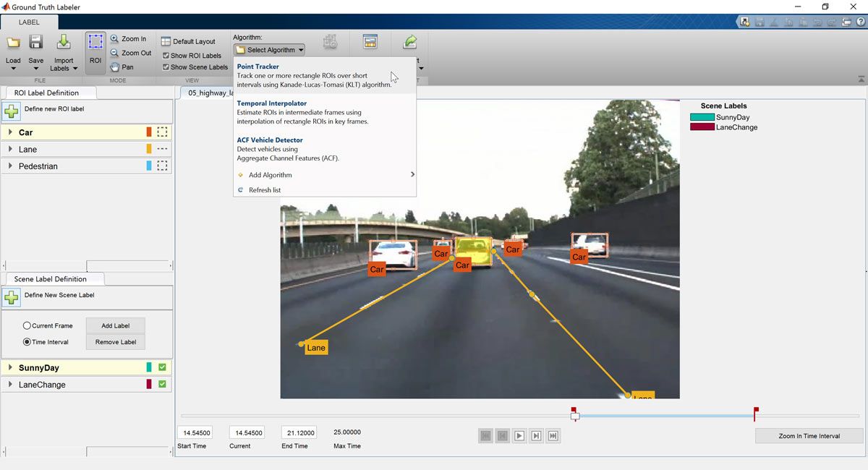Click green plus to define new ROI label
This screenshot has width=868, height=470.
12,111
